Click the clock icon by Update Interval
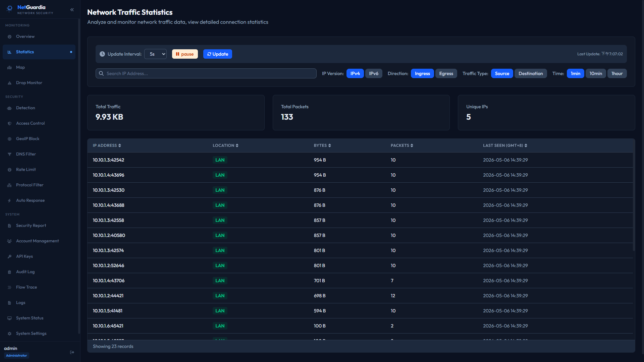 click(102, 54)
